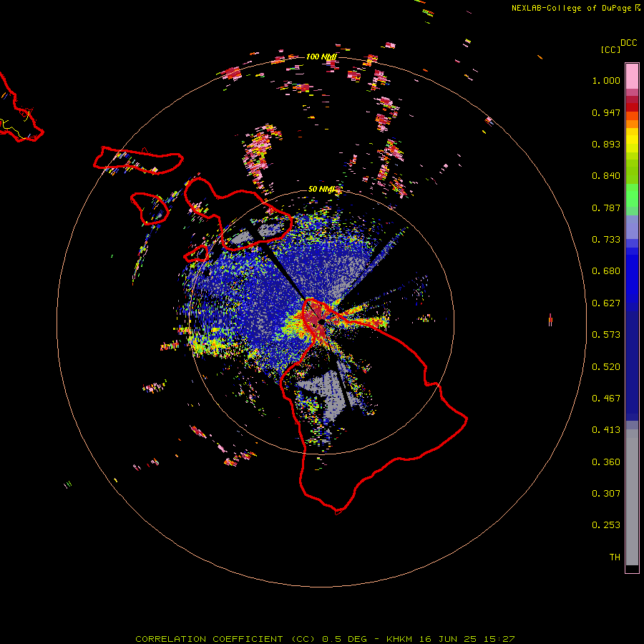Click the radar site at the rings' center

point(321,321)
